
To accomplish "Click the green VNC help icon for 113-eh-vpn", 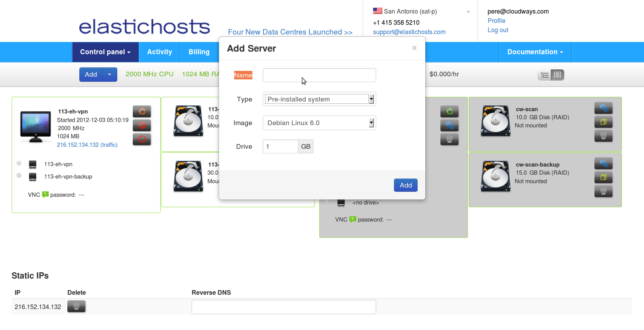I will coord(45,194).
